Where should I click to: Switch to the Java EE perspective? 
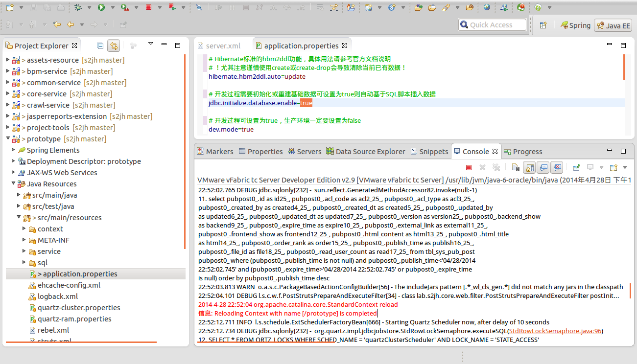[613, 25]
